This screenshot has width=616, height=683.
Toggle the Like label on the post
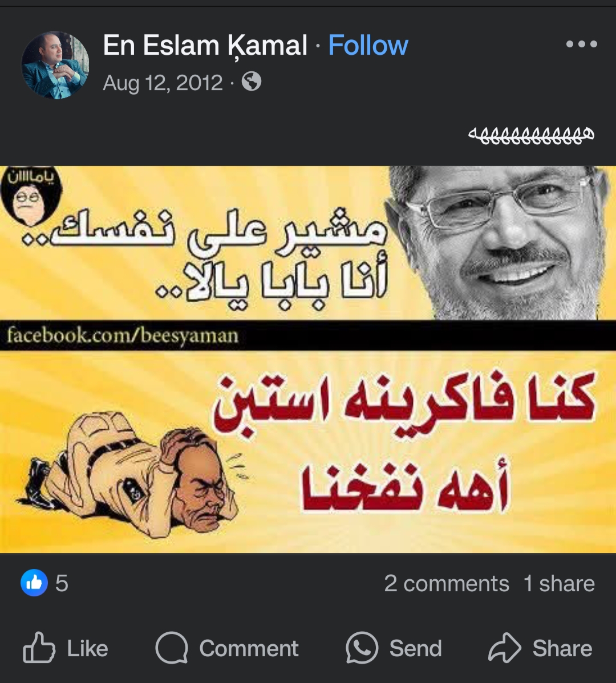[x=88, y=648]
